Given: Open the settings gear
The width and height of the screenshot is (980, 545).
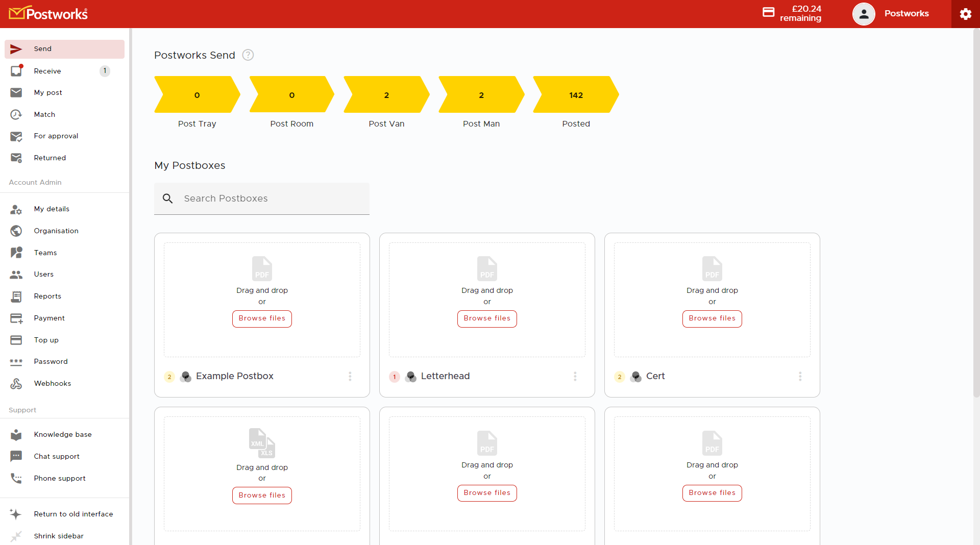Looking at the screenshot, I should click(966, 14).
